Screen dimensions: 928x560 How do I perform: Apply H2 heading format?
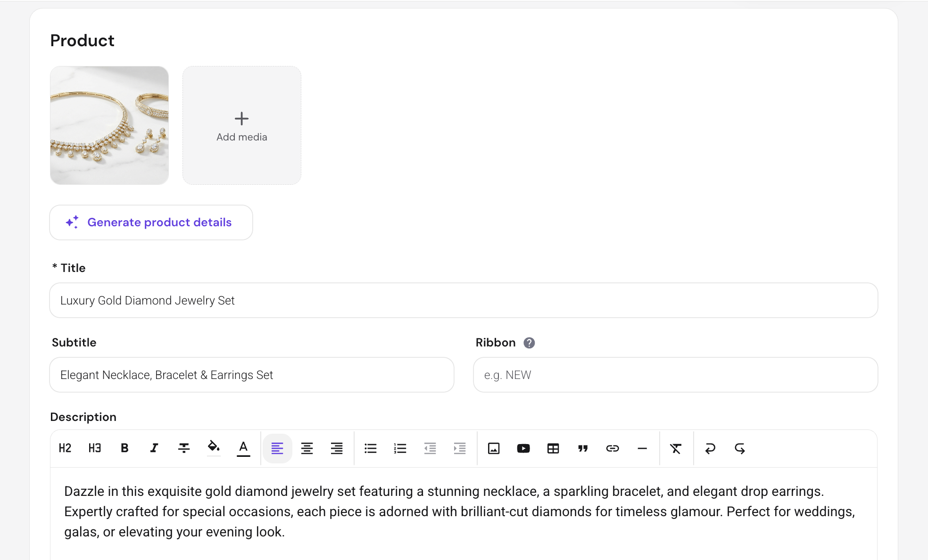point(65,448)
